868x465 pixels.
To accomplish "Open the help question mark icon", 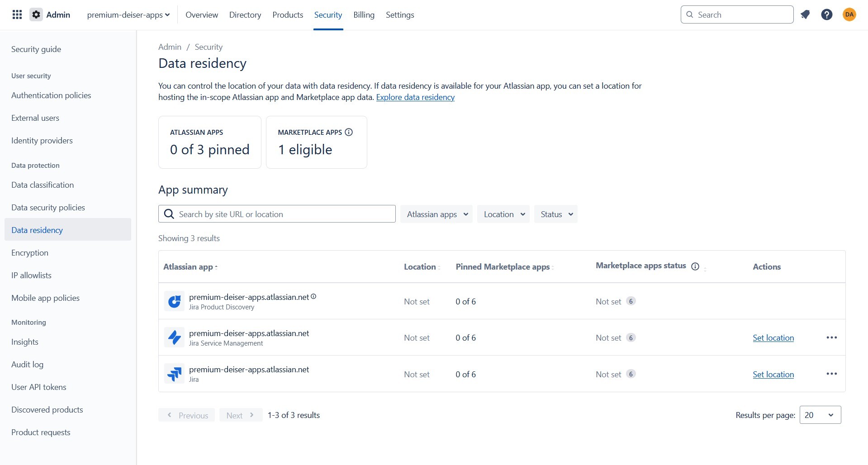I will pyautogui.click(x=827, y=14).
